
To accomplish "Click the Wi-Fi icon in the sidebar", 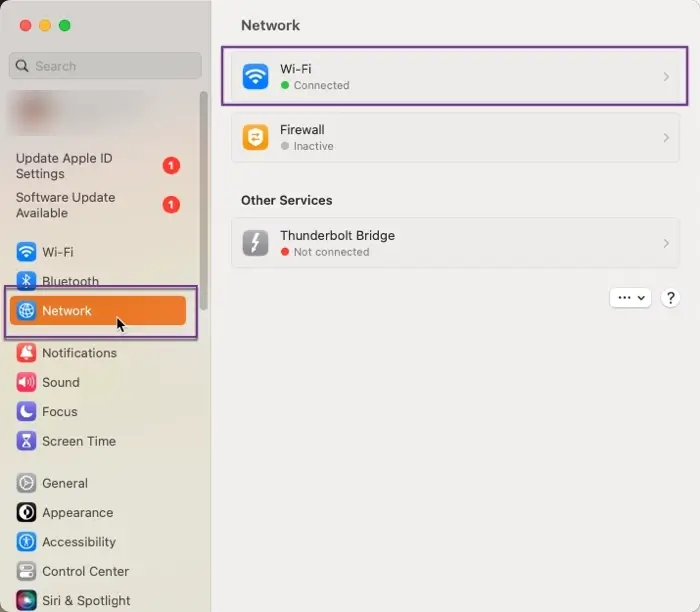I will (x=26, y=252).
